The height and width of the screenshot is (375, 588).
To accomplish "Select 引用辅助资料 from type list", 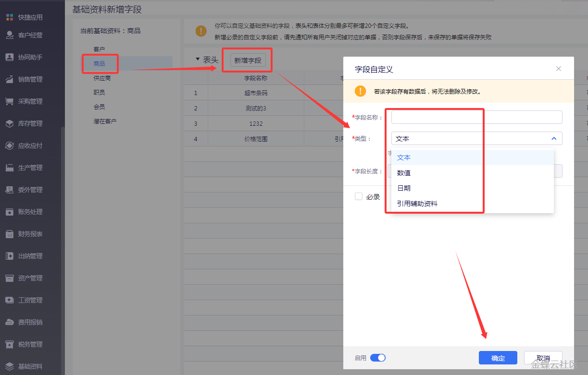I will pos(417,204).
